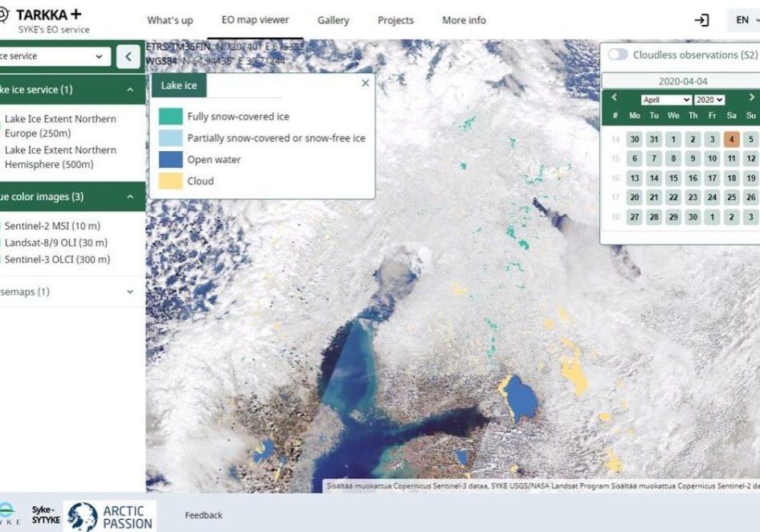Expand the basemaps section
Viewport: 760px width, 532px height.
pos(72,292)
